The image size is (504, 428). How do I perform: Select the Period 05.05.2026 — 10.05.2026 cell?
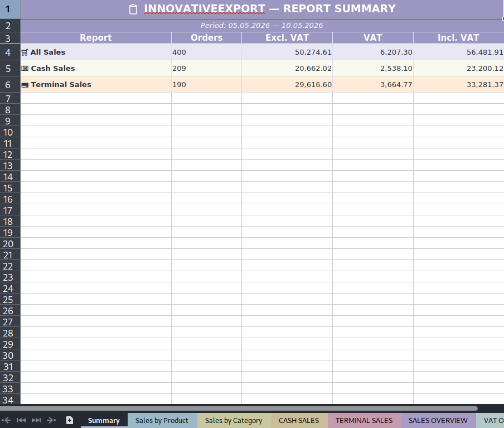coord(262,26)
